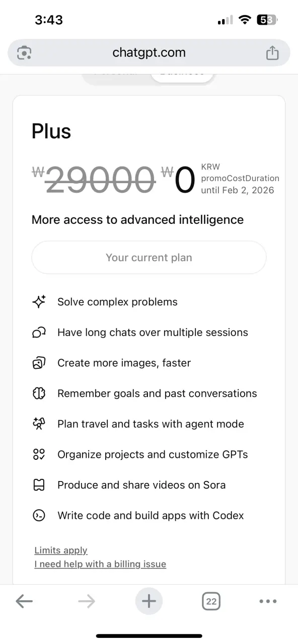Tap the camera search icon in address bar
This screenshot has width=298, height=644.
tap(24, 53)
